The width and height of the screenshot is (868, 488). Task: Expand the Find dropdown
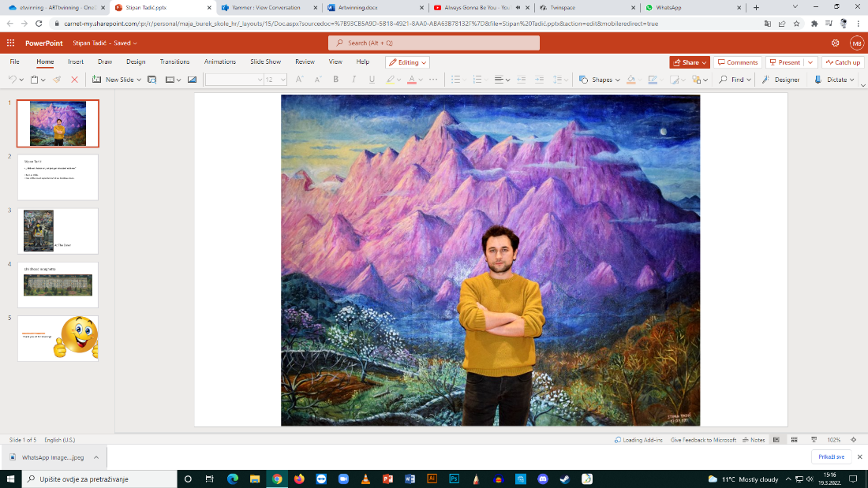[x=749, y=80]
